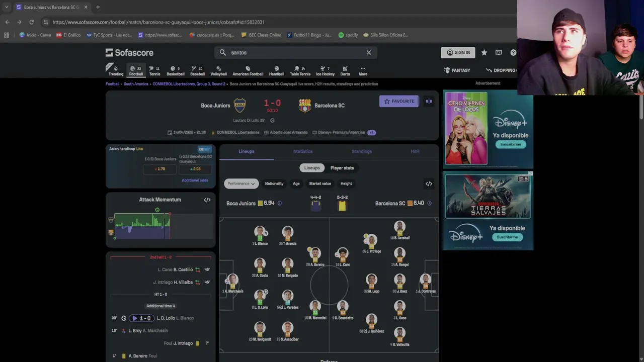Image resolution: width=644 pixels, height=362 pixels.
Task: Select the Trending sport category
Action: point(116,70)
